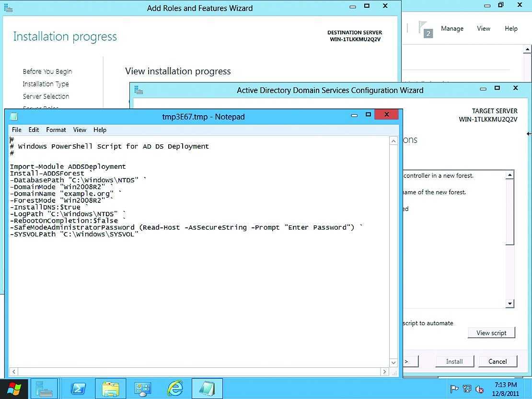
Task: Launch Internet Explorer from the taskbar
Action: [175, 388]
